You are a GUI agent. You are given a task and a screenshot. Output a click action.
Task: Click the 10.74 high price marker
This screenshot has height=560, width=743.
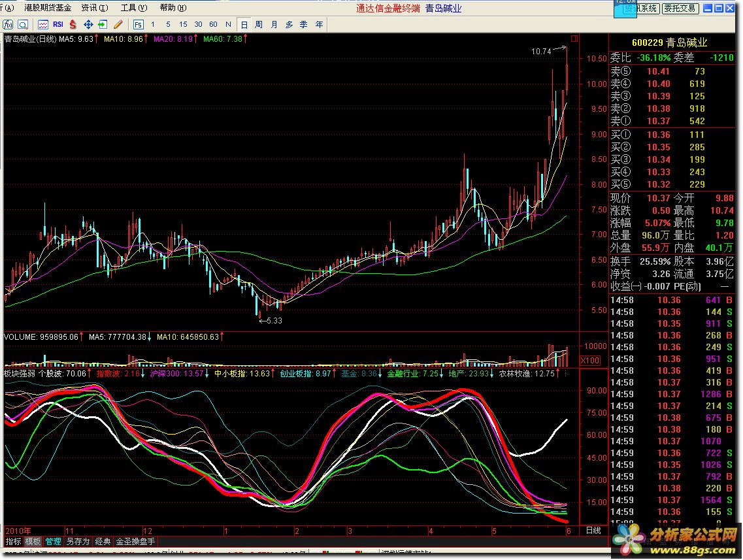tap(541, 52)
